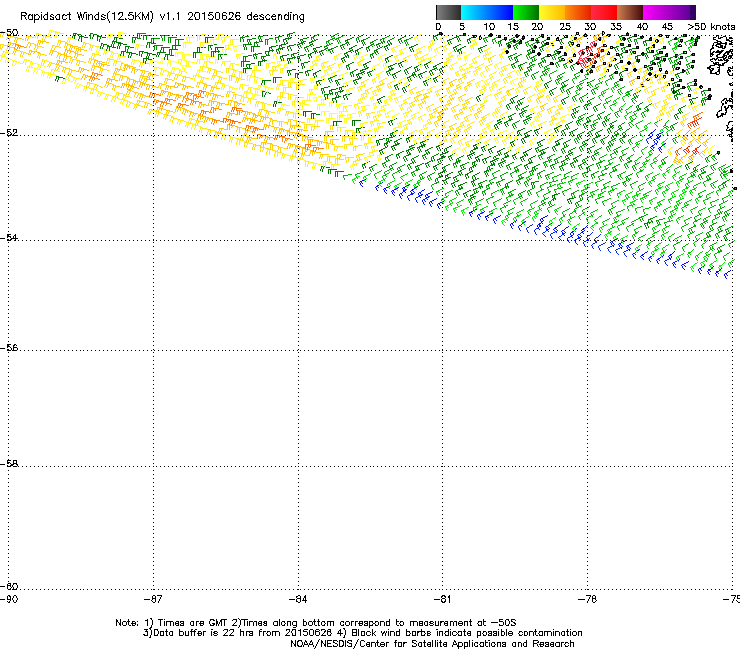Click the 'Note: 1) Times are GMT' footnote line
740x650 pixels.
(316, 623)
